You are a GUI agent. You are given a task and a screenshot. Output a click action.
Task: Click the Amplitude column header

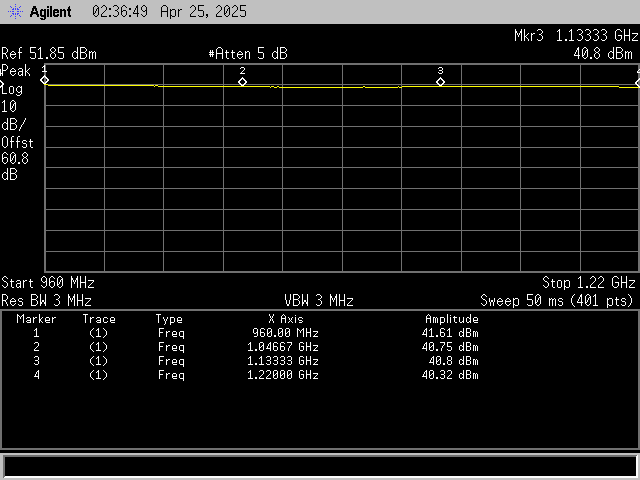click(x=451, y=319)
